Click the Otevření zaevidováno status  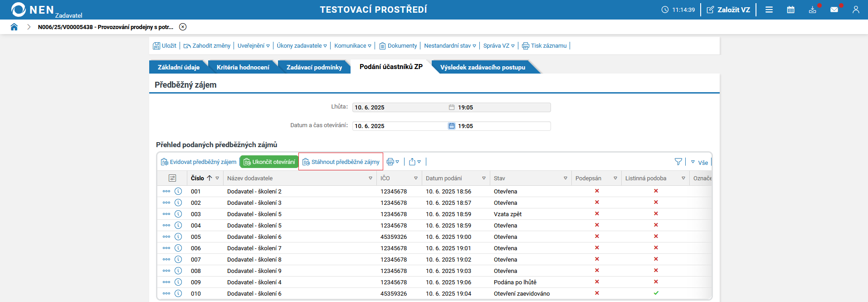522,293
